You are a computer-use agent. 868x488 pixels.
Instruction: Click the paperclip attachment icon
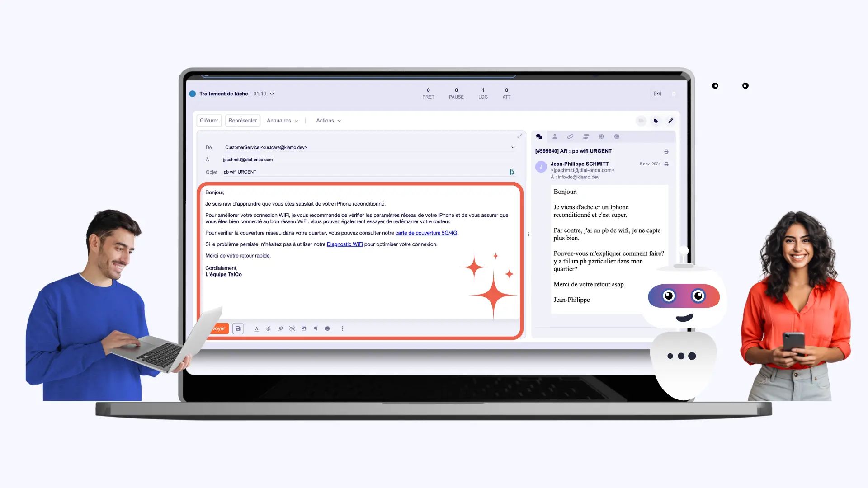coord(269,328)
